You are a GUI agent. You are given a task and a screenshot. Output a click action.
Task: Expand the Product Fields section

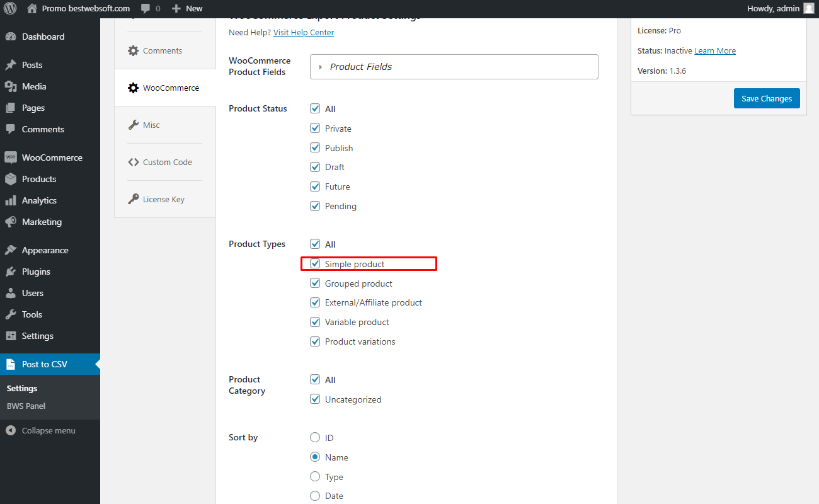454,67
